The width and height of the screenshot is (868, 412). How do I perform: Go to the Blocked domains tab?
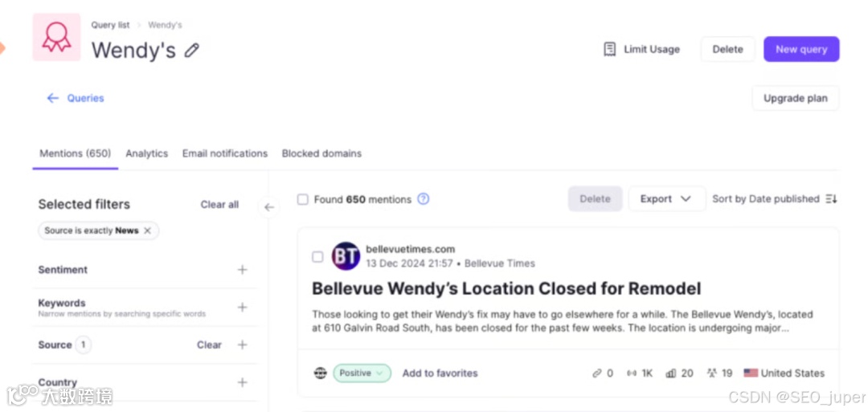[321, 153]
